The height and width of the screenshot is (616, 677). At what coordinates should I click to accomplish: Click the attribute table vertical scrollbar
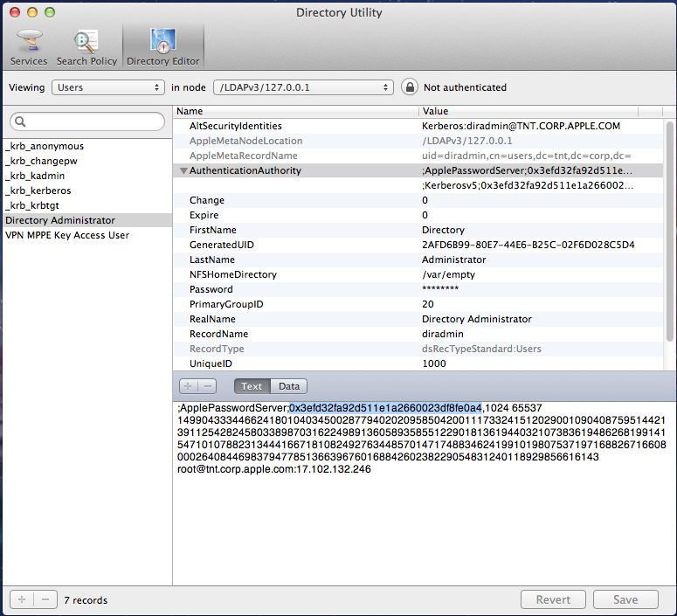[x=670, y=231]
